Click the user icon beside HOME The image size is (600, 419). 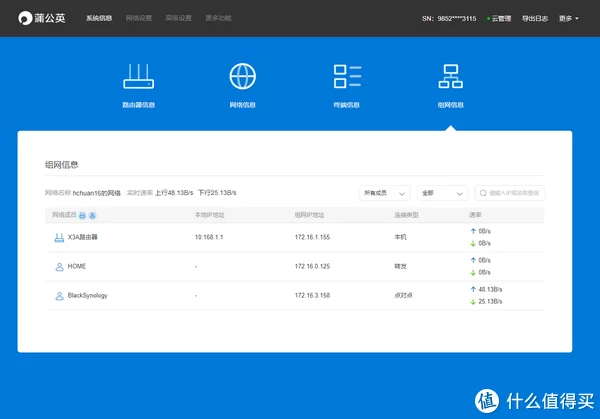tap(58, 266)
